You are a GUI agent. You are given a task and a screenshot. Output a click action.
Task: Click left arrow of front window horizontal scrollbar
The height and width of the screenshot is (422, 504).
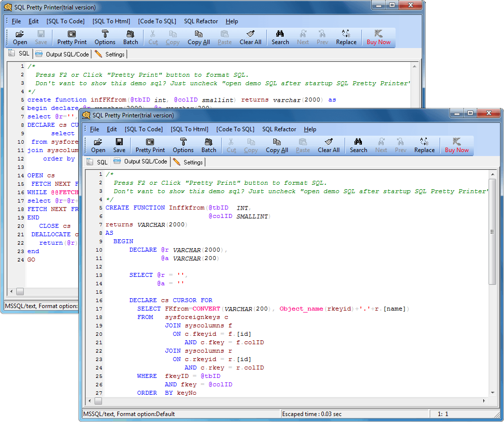(90, 401)
